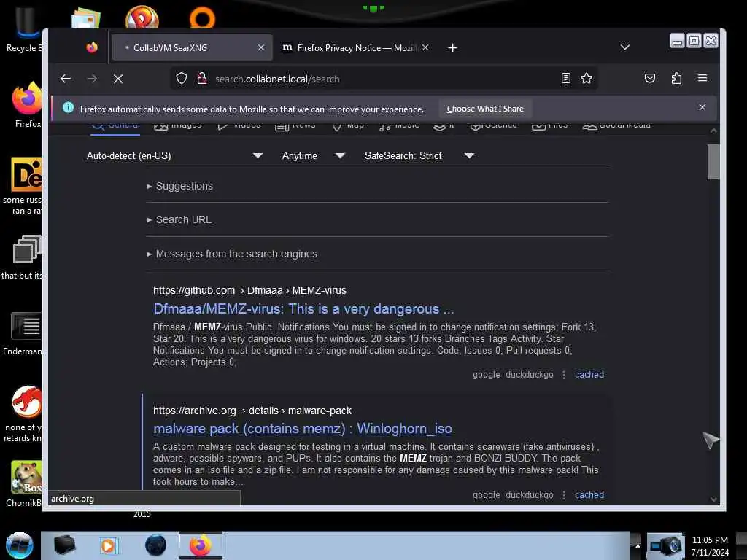This screenshot has width=747, height=560.
Task: Select the News search category tab
Action: [x=295, y=125]
